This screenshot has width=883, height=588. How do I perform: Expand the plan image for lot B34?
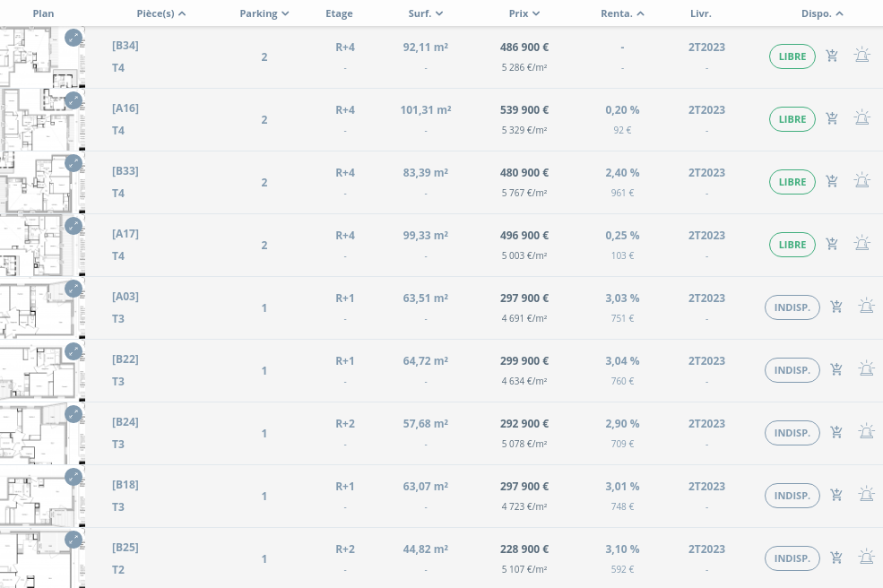point(74,38)
